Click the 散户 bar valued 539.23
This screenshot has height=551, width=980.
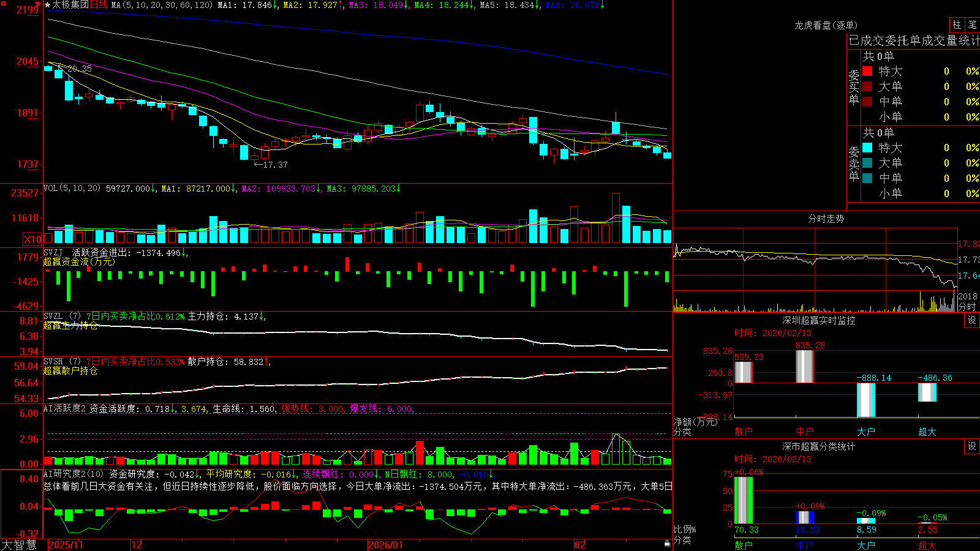point(744,372)
